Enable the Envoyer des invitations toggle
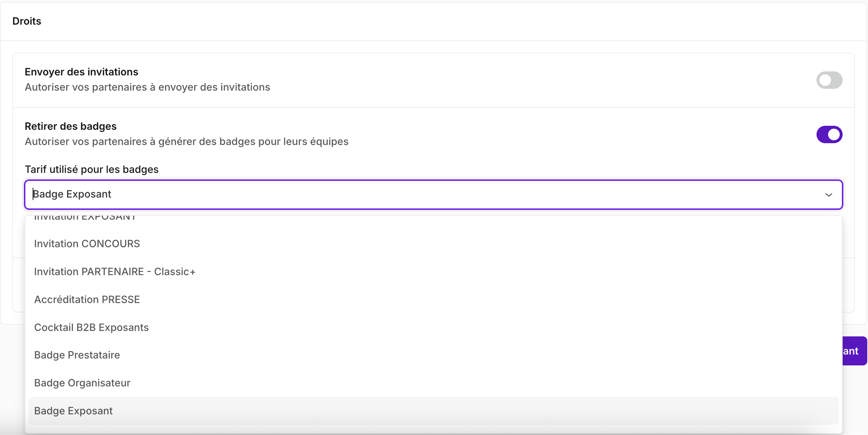Image resolution: width=868 pixels, height=435 pixels. [829, 80]
